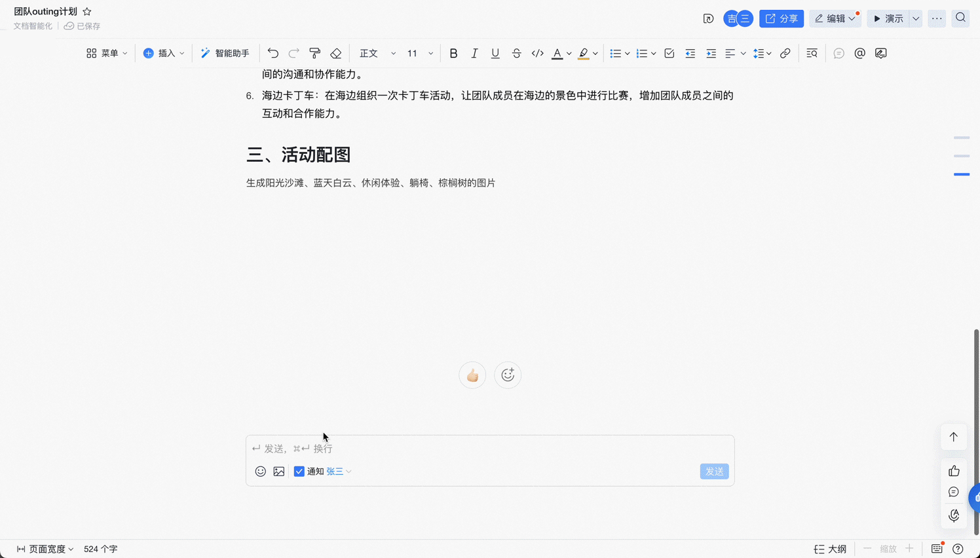This screenshot has height=558, width=980.
Task: Insert an image into the comment
Action: [279, 471]
